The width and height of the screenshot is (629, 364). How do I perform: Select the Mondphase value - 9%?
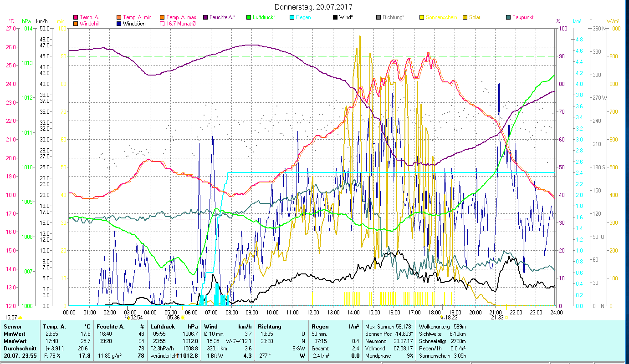[408, 356]
